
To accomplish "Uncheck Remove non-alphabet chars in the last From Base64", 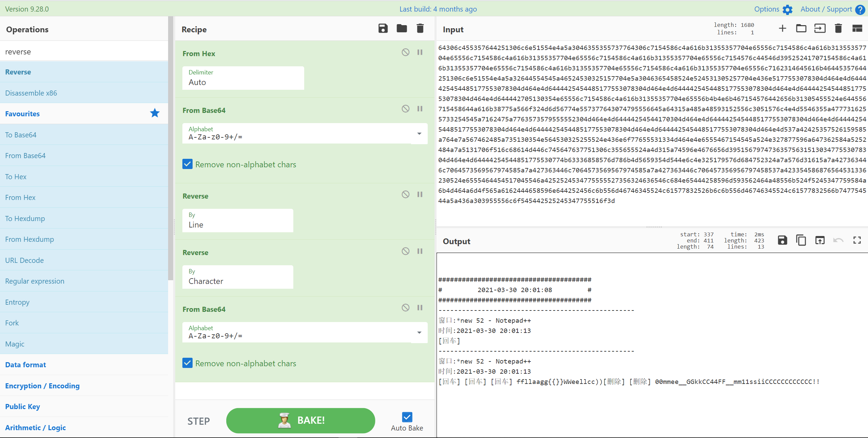I will pyautogui.click(x=187, y=363).
